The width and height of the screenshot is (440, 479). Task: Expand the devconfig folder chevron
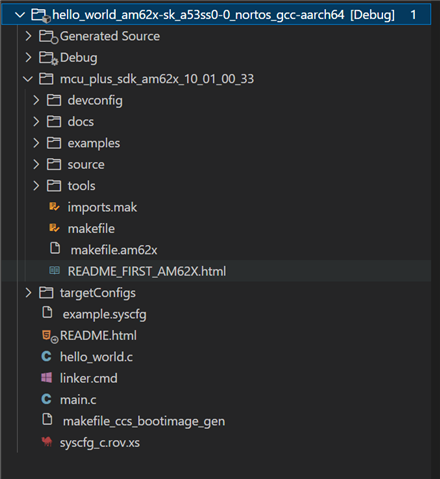[36, 100]
